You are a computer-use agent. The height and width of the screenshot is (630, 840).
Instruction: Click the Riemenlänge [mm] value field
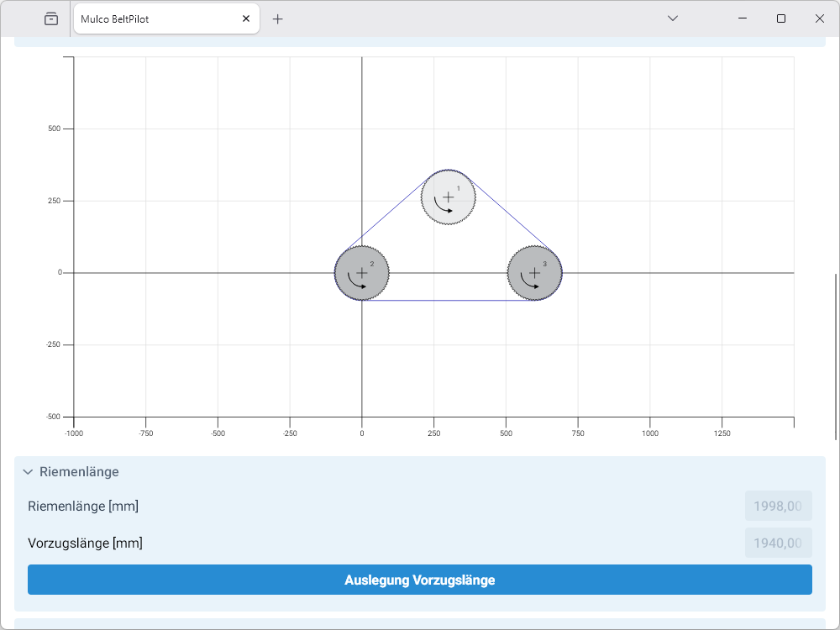[778, 507]
